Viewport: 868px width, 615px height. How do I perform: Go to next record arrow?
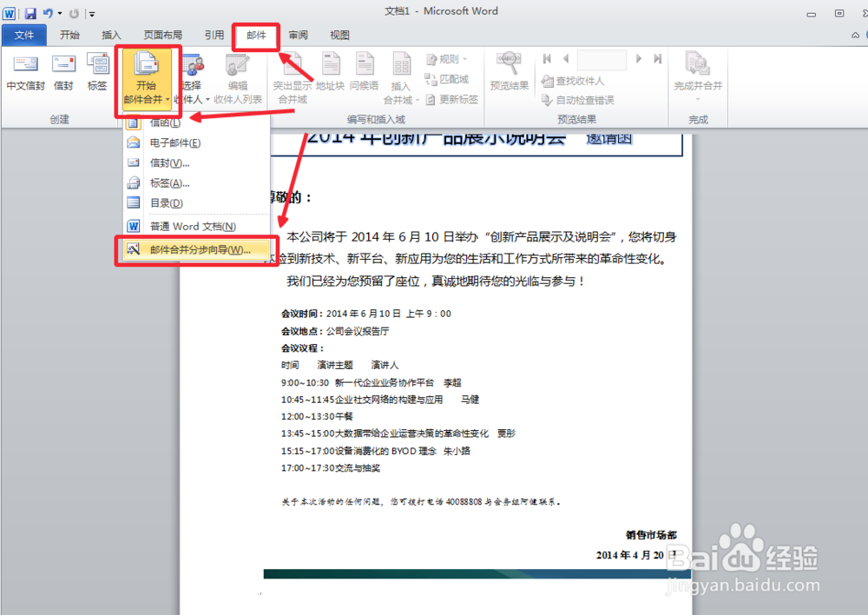(x=639, y=59)
